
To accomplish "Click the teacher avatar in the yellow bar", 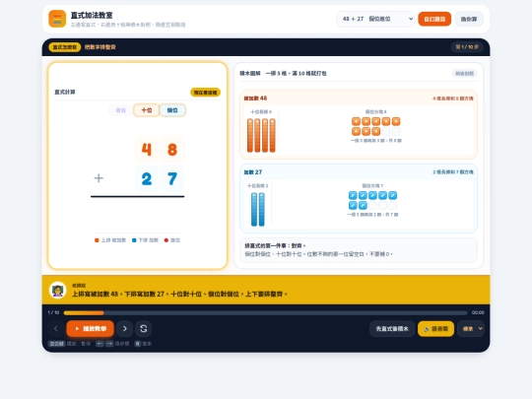I will (x=58, y=290).
